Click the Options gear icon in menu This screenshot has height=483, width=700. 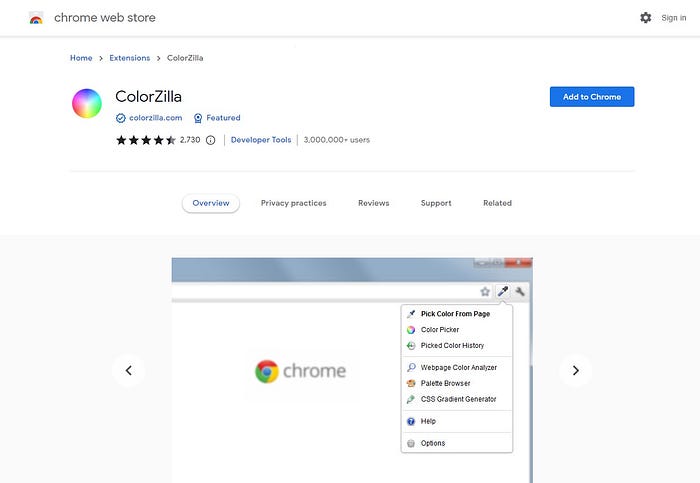tap(411, 443)
